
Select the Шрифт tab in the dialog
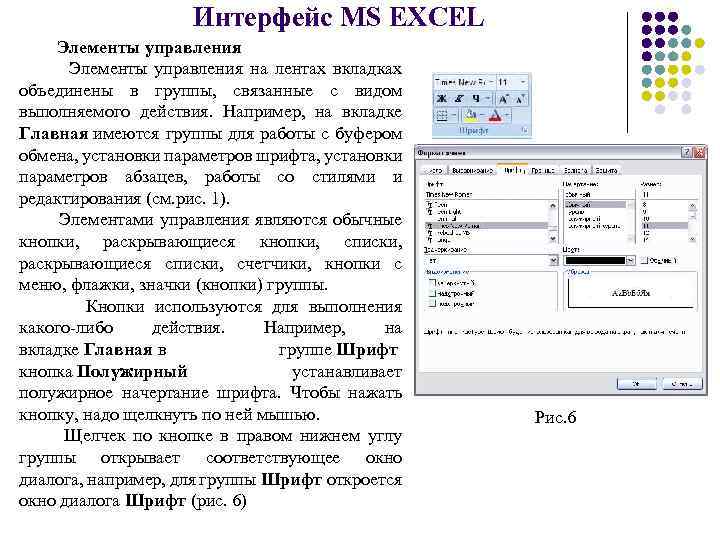click(x=513, y=170)
